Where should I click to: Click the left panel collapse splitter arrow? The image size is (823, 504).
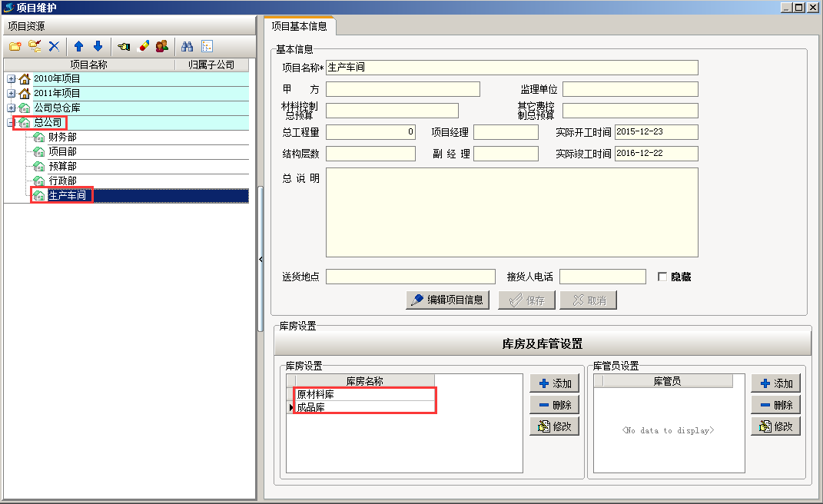(261, 260)
